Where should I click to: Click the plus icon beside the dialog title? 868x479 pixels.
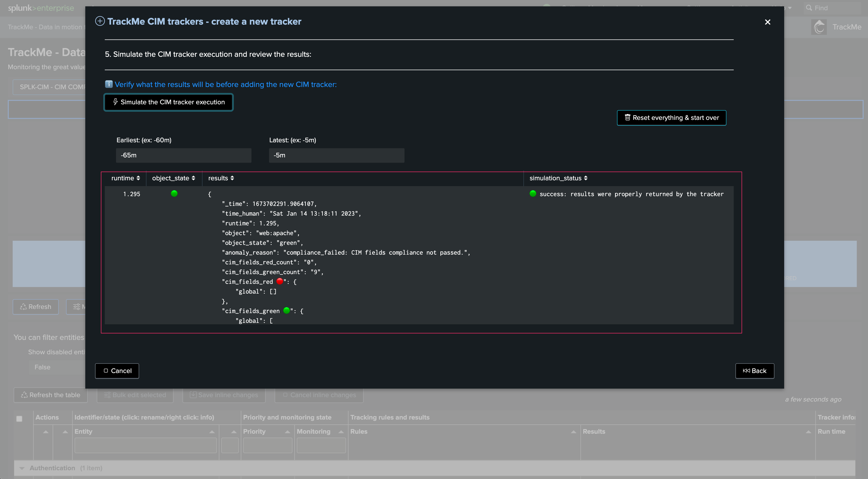coord(100,21)
